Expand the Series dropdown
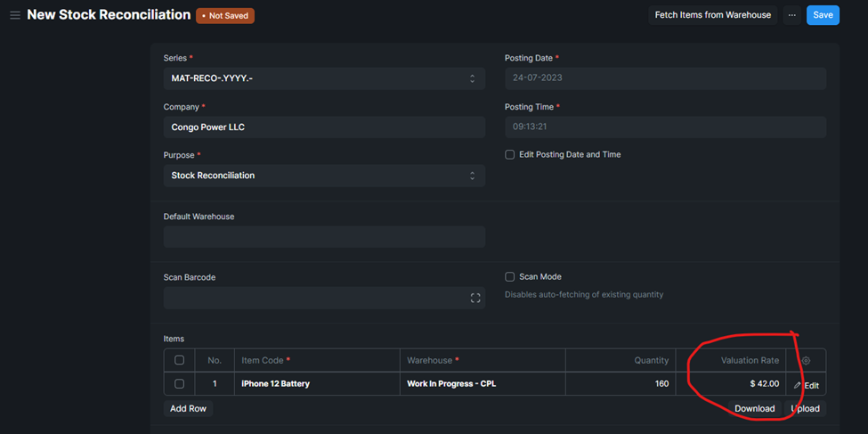 pos(324,78)
